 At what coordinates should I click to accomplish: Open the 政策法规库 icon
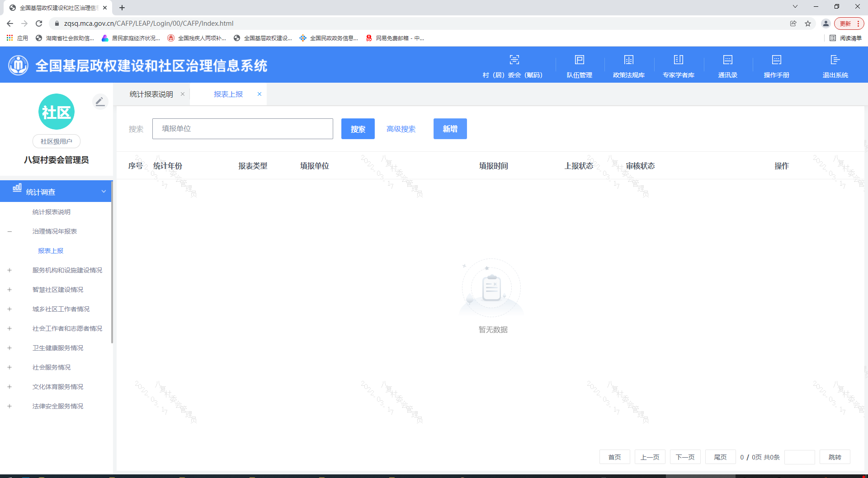pos(628,60)
